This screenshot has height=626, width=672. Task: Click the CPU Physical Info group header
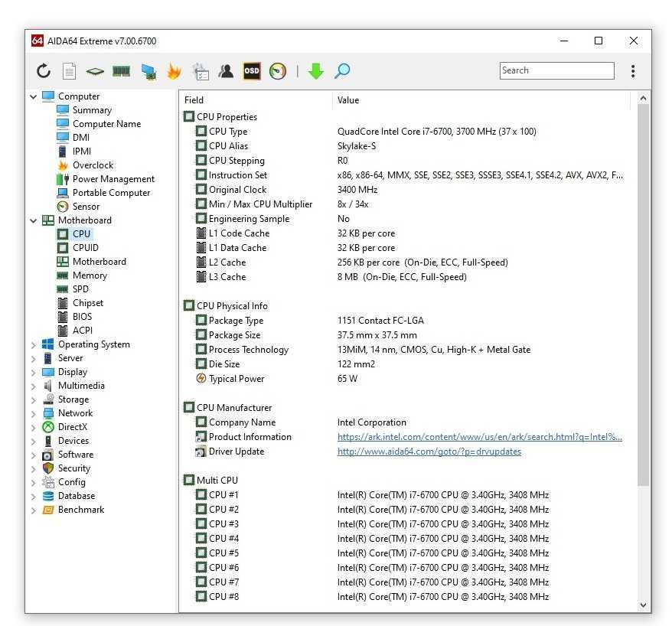232,306
